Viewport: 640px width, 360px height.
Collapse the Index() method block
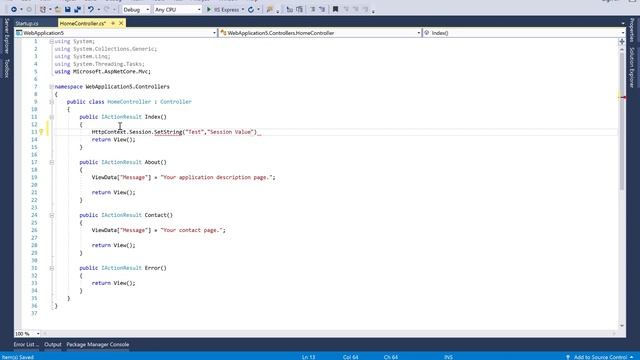[x=51, y=117]
